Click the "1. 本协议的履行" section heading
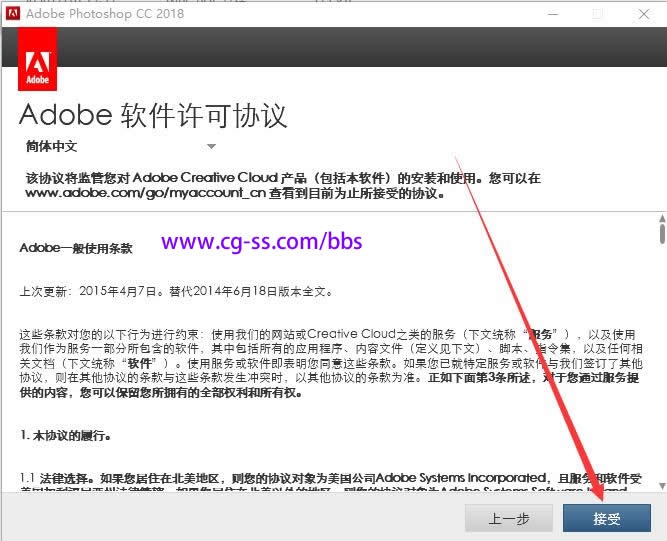The image size is (667, 541). point(65,436)
